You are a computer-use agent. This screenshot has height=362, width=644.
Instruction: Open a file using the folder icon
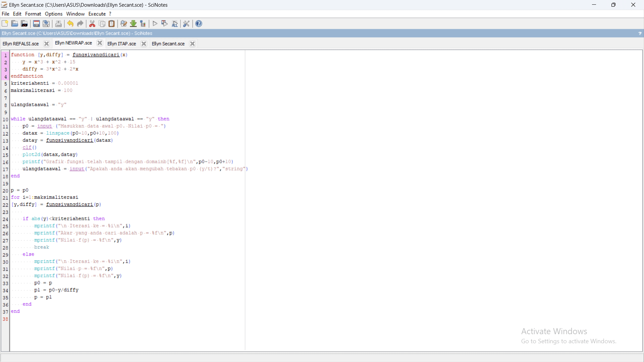(x=14, y=23)
